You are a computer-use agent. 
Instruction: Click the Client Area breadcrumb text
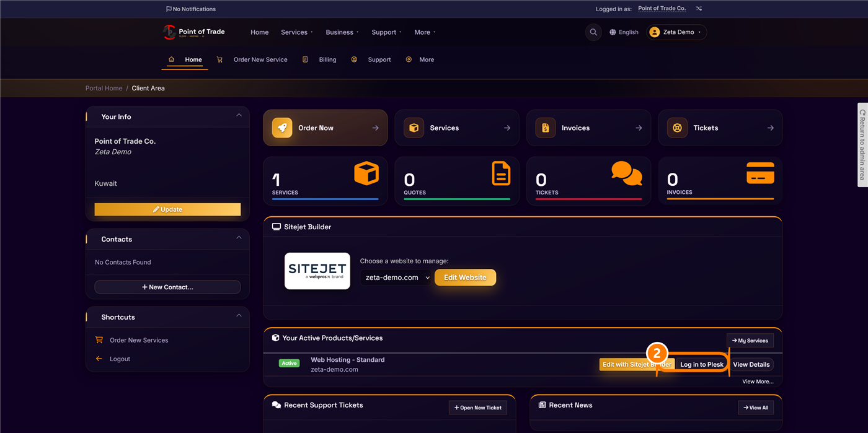pyautogui.click(x=148, y=88)
